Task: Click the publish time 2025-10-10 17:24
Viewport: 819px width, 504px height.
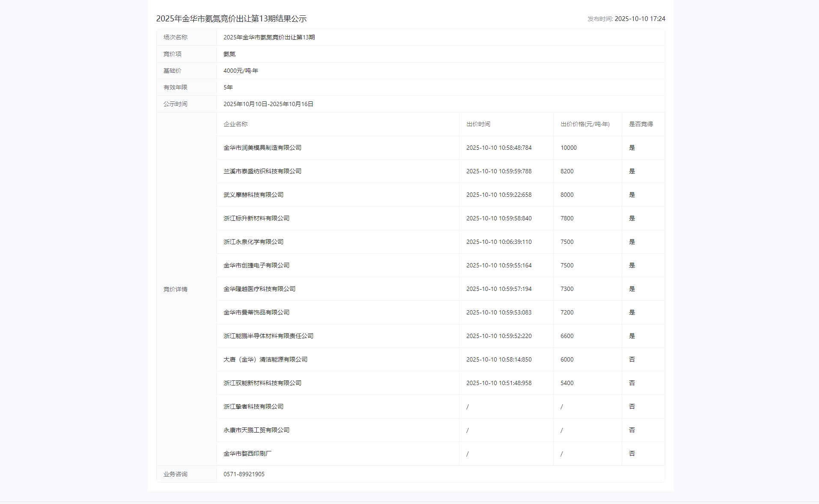Action: [x=639, y=19]
